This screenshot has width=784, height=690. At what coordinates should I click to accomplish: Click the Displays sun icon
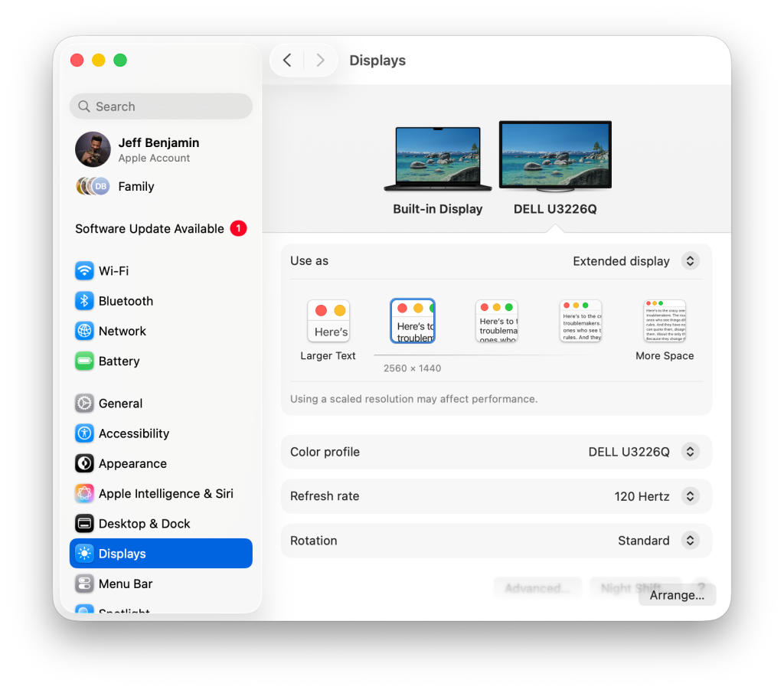pyautogui.click(x=84, y=554)
